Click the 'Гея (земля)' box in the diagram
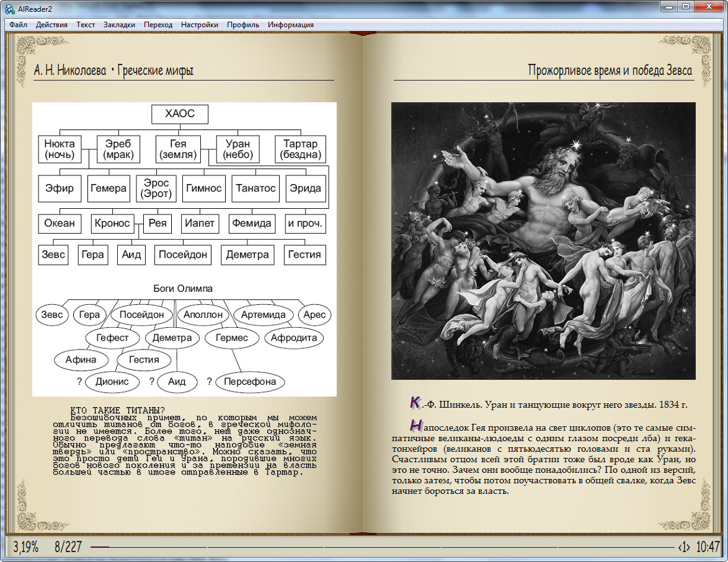Image resolution: width=728 pixels, height=562 pixels. (178, 149)
